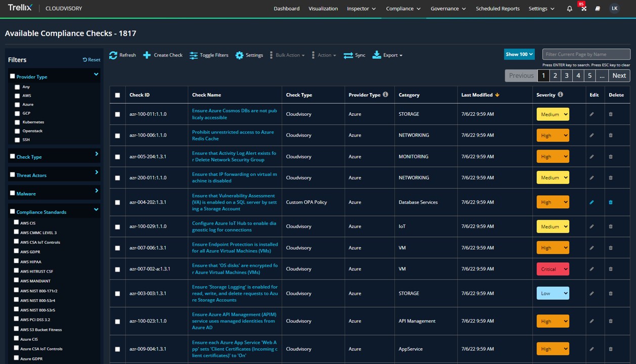
Task: Select row checkbox for azr-100-006:1.1.0
Action: pos(118,135)
